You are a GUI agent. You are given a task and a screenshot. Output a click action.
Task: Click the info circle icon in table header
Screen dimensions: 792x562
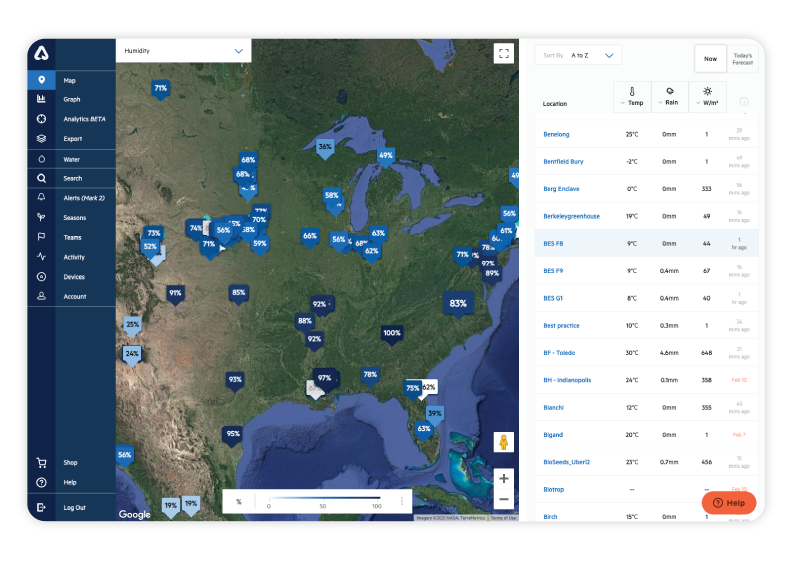[744, 101]
